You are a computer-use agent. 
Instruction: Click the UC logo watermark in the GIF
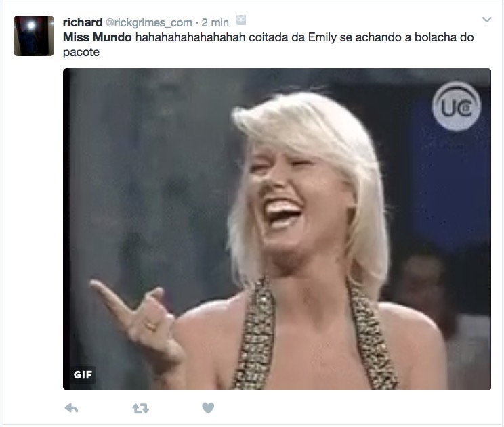(456, 107)
